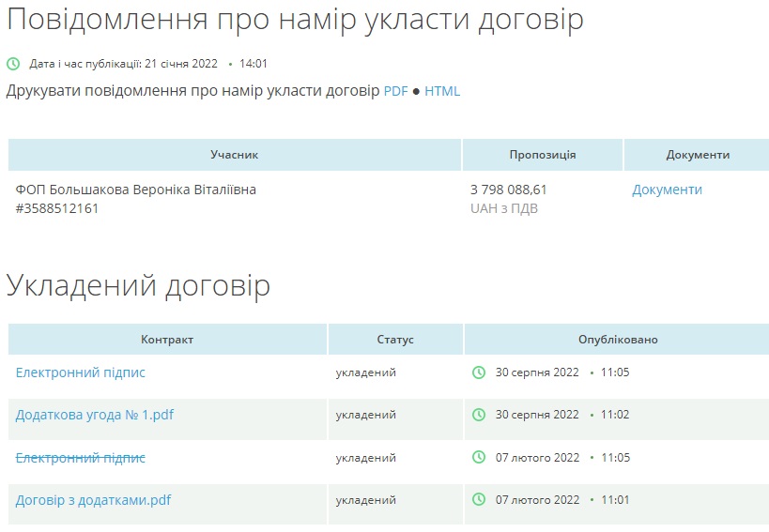Open the participant's Документи link
This screenshot has width=769, height=532.
pyautogui.click(x=667, y=190)
